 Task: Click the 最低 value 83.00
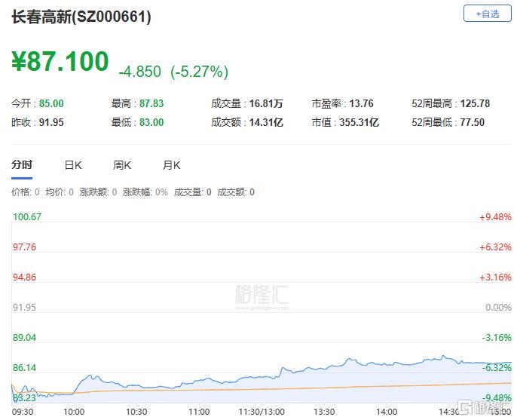[151, 122]
